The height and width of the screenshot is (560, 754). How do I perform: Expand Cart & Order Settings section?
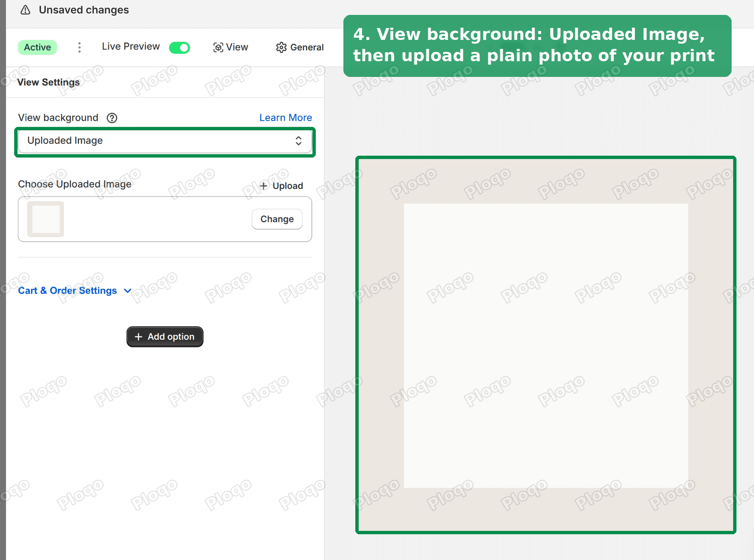point(74,290)
